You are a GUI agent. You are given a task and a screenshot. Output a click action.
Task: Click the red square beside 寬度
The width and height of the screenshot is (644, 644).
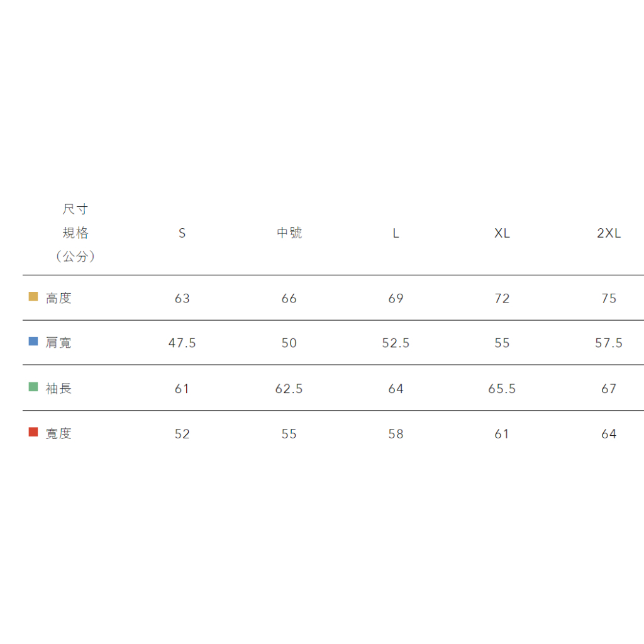click(33, 433)
